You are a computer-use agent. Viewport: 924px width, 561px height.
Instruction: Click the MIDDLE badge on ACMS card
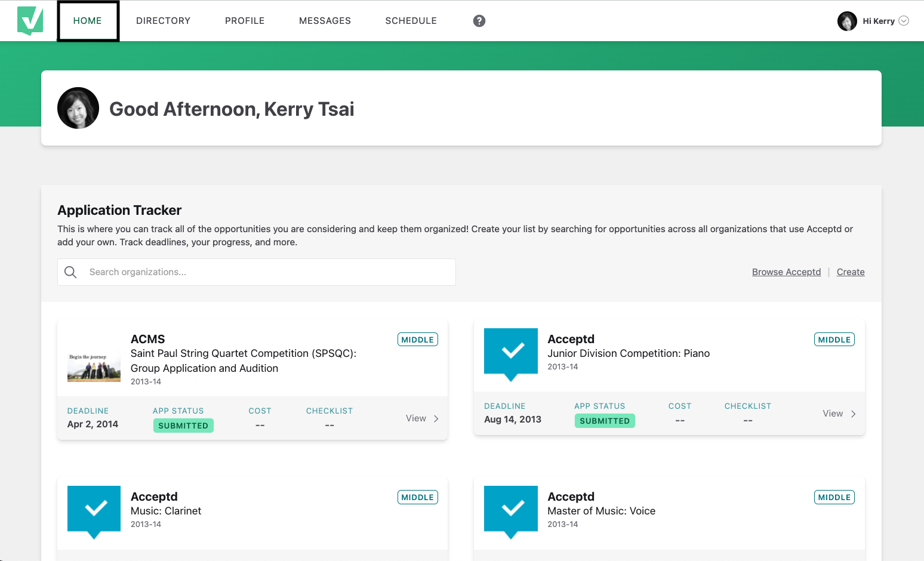418,340
